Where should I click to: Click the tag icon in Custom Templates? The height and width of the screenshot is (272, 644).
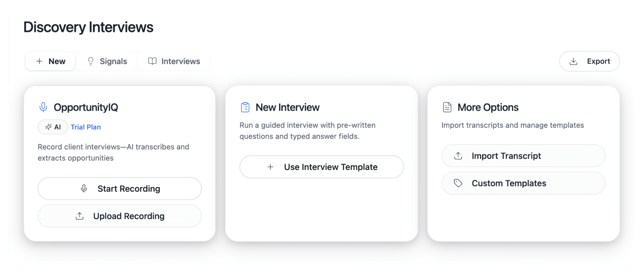point(458,183)
